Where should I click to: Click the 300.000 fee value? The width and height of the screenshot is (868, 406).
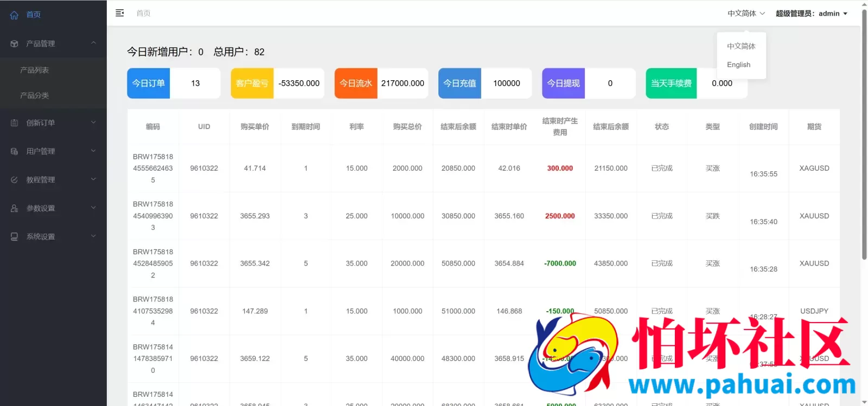[560, 169]
